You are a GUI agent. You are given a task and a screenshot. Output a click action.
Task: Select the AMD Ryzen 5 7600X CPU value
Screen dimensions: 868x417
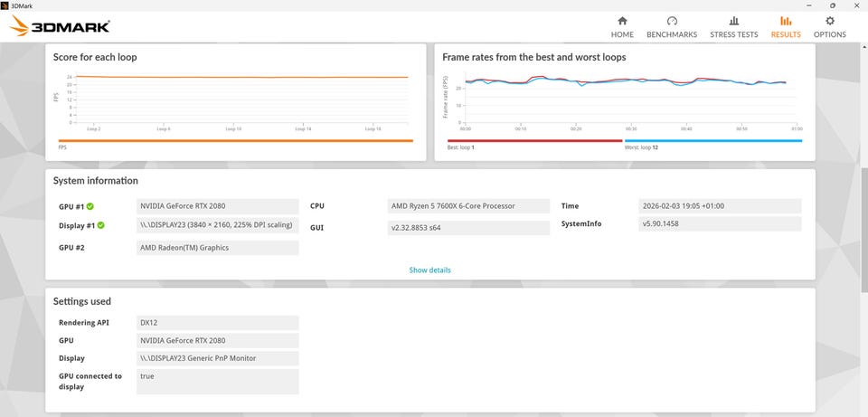point(469,206)
